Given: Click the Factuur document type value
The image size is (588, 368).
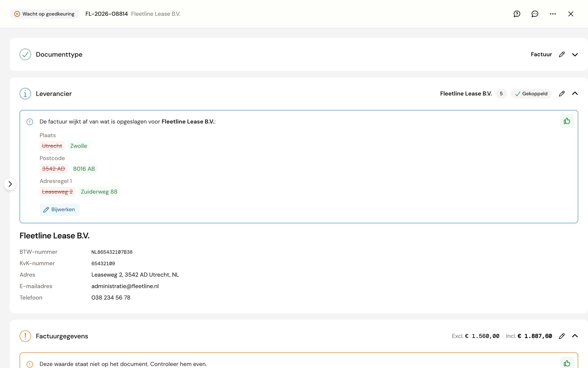Looking at the screenshot, I should (x=541, y=55).
